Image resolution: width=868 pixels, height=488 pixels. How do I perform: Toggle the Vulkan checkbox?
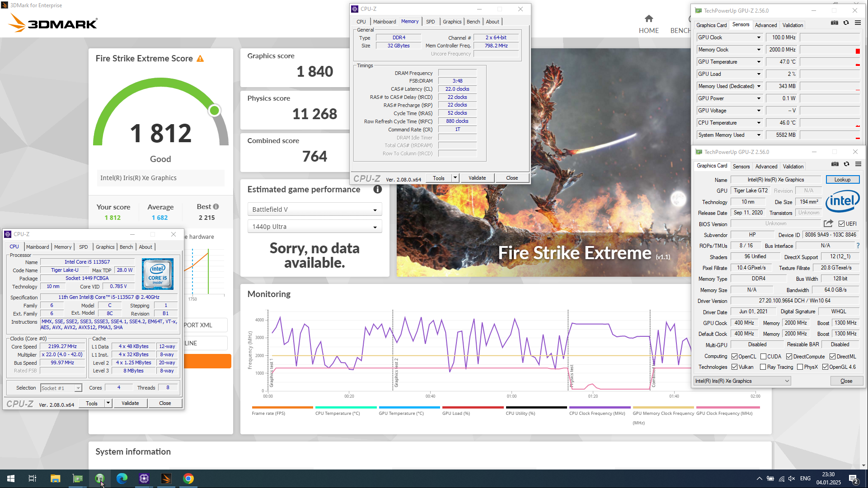point(734,367)
